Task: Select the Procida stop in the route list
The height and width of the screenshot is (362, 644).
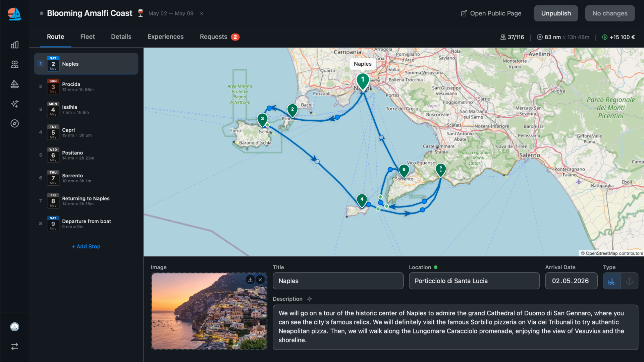Action: coord(86,86)
